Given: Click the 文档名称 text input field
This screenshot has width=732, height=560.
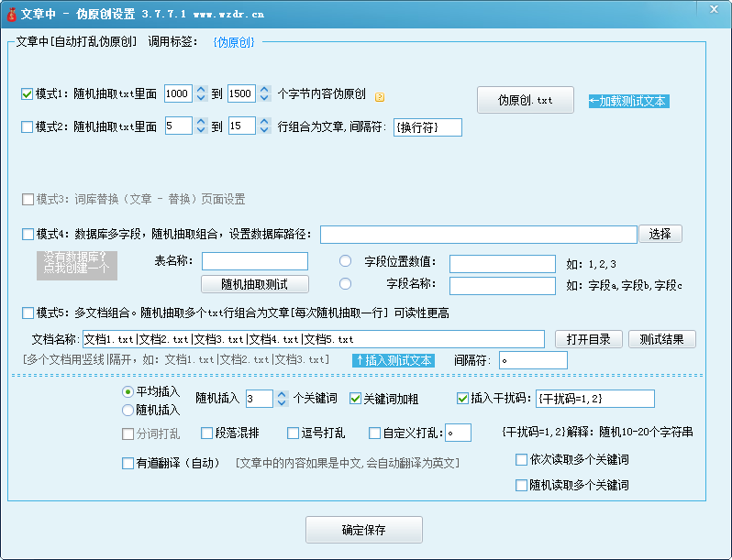Looking at the screenshot, I should (x=315, y=339).
